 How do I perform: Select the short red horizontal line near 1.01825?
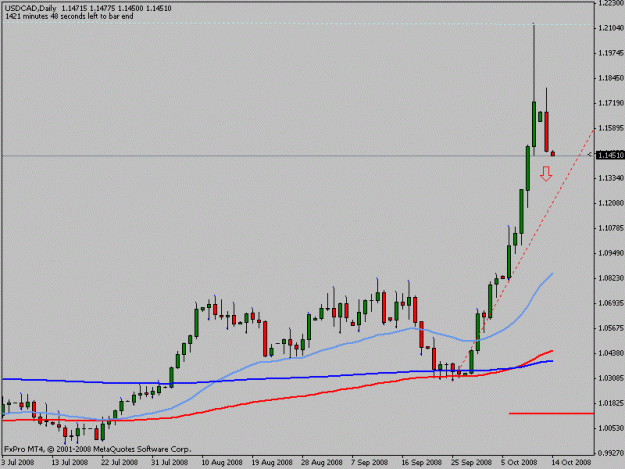click(551, 414)
